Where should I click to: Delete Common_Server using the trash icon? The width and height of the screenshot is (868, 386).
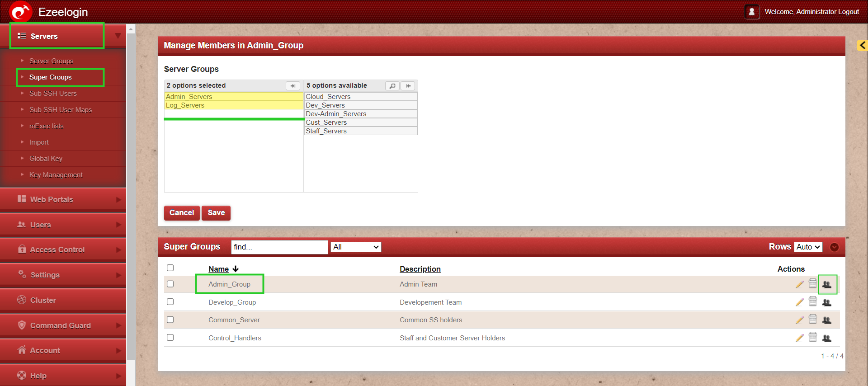pyautogui.click(x=813, y=319)
